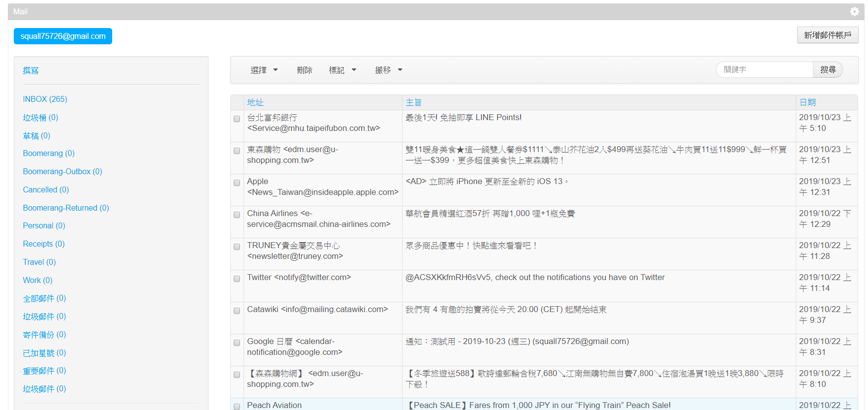Sort by the 日期 column header
The height and width of the screenshot is (410, 868).
click(x=808, y=102)
